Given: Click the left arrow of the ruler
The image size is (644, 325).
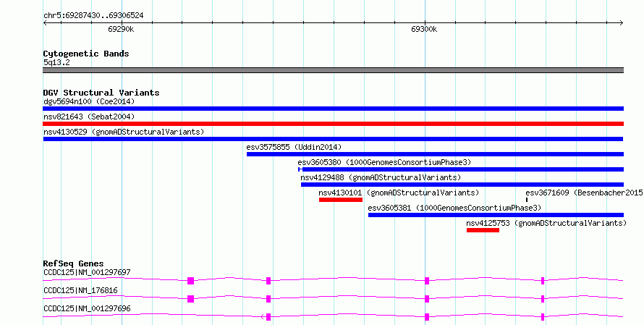Looking at the screenshot, I should pyautogui.click(x=45, y=23).
